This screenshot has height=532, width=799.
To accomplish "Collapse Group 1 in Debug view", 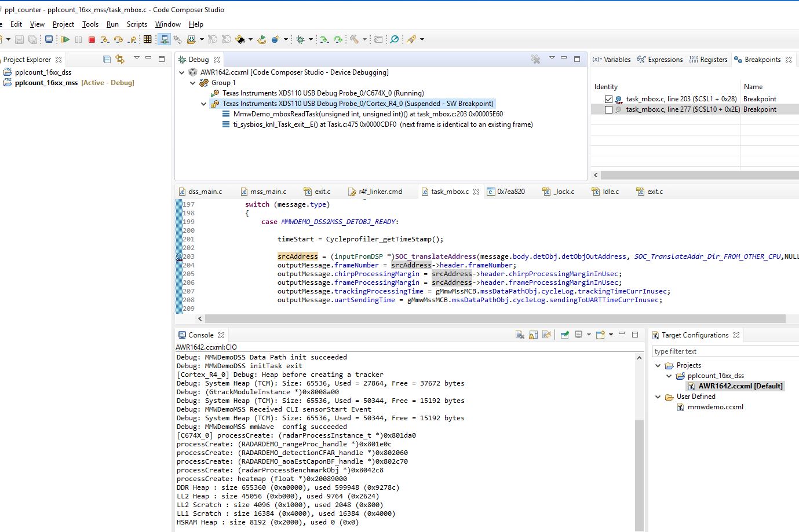I will click(193, 83).
